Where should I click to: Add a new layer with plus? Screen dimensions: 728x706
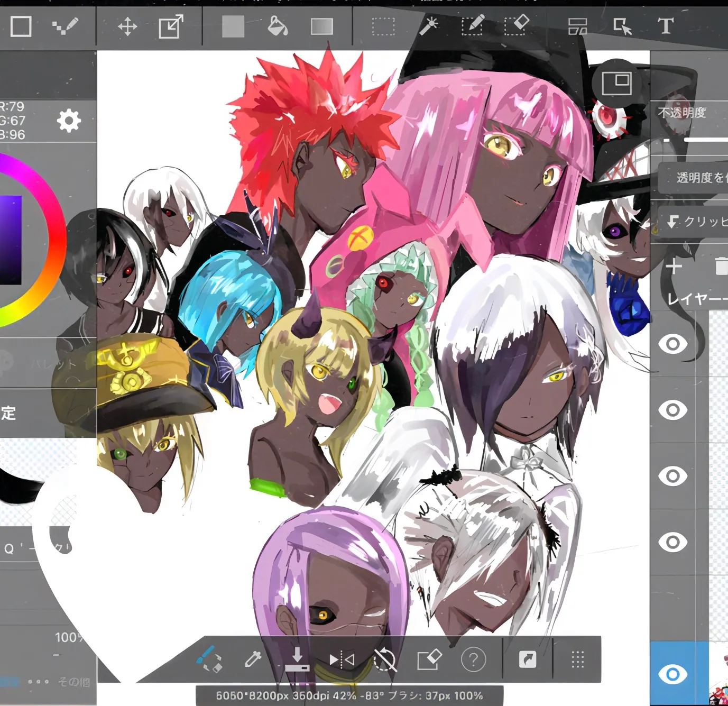(674, 266)
